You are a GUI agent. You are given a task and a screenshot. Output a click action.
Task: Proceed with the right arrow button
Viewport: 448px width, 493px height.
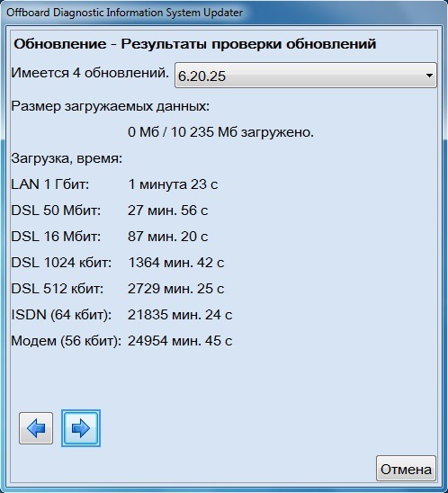click(81, 428)
